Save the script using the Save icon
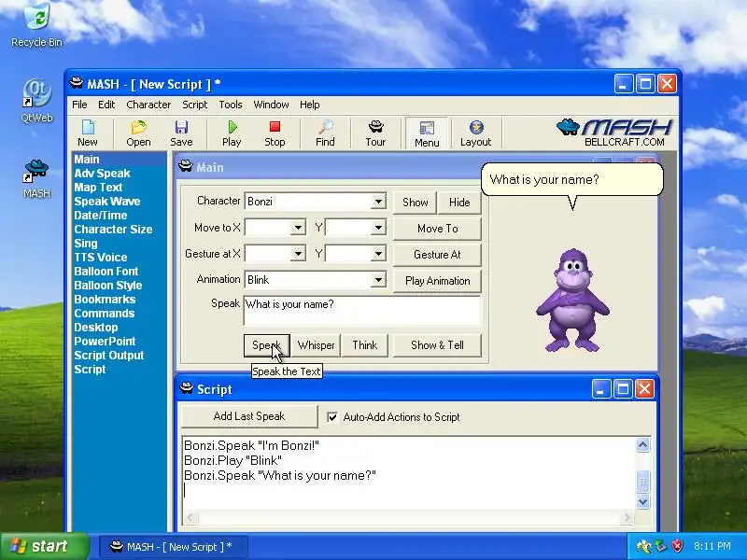The image size is (747, 560). 181,133
